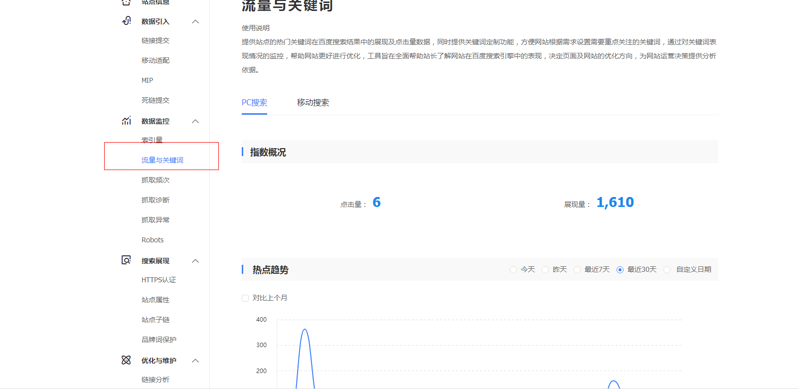Click the 数据引入 section icon

(126, 21)
